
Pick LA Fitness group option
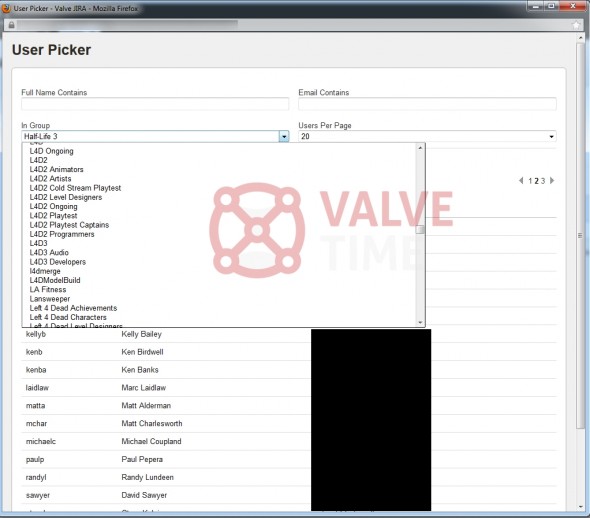pyautogui.click(x=48, y=289)
